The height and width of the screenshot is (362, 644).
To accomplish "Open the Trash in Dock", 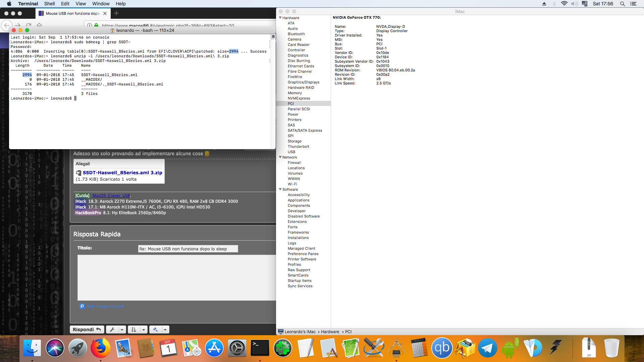I will point(611,348).
